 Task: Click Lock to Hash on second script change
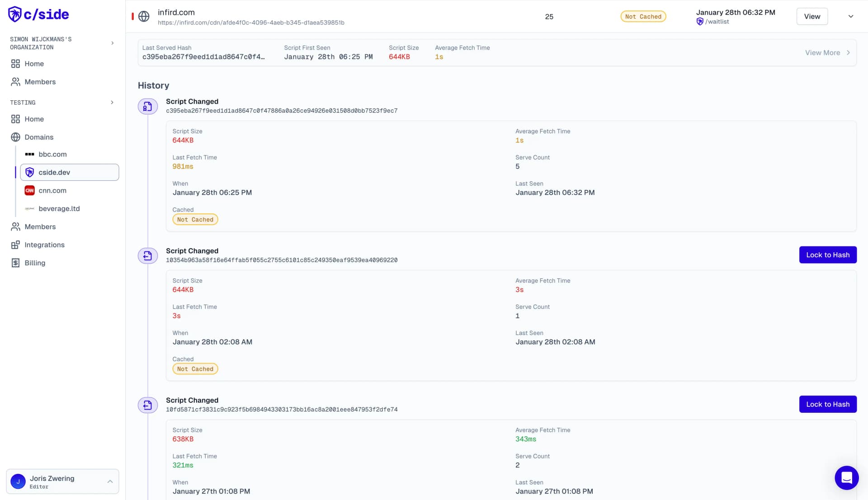tap(827, 255)
